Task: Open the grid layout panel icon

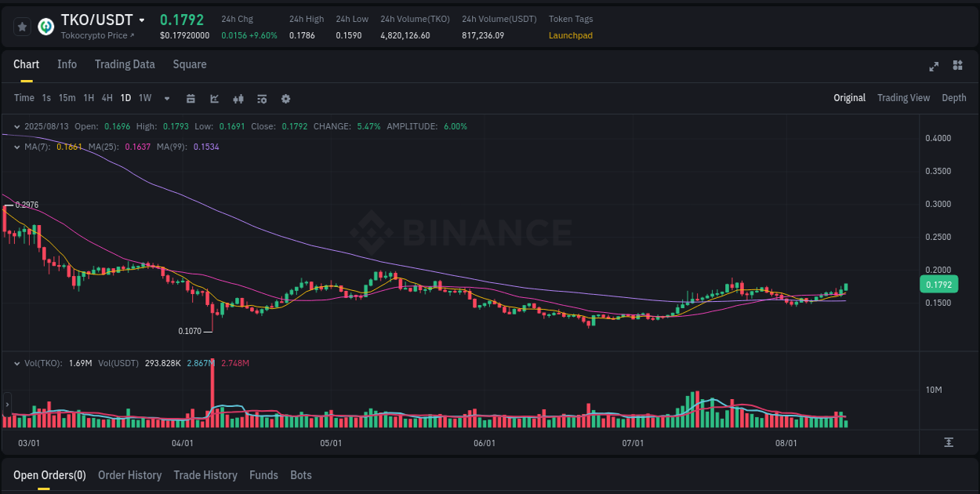Action: point(956,67)
